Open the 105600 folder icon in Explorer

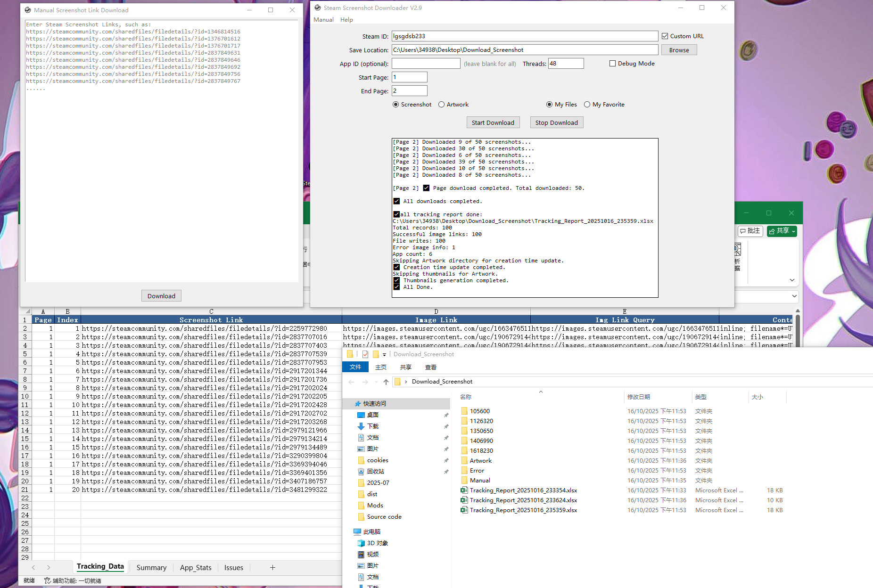[464, 411]
